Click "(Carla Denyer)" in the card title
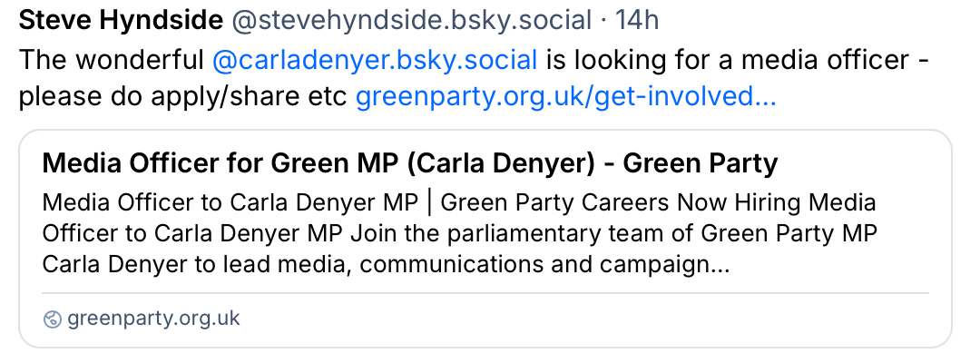The height and width of the screenshot is (363, 980). point(507,164)
